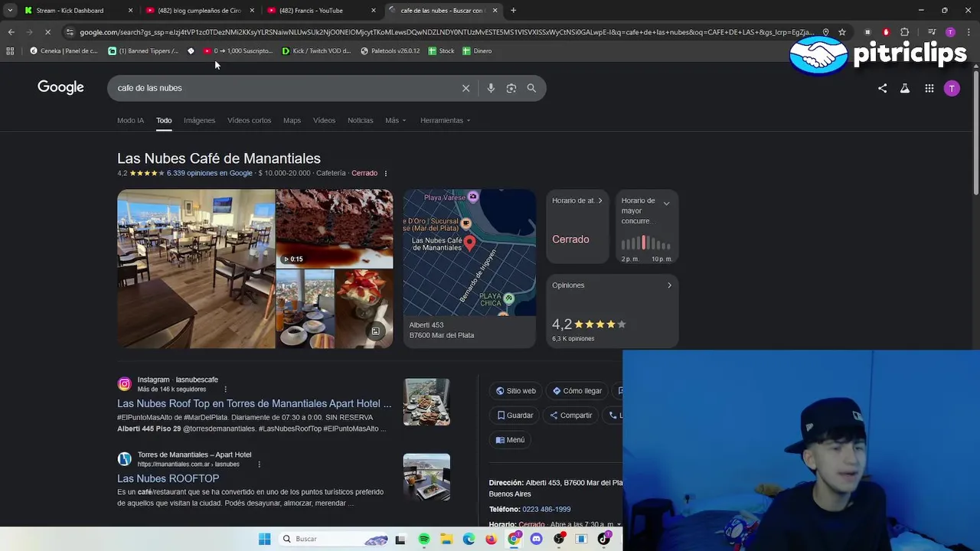The image size is (980, 551).
Task: Expand the Herramientas dropdown
Action: [x=445, y=120]
